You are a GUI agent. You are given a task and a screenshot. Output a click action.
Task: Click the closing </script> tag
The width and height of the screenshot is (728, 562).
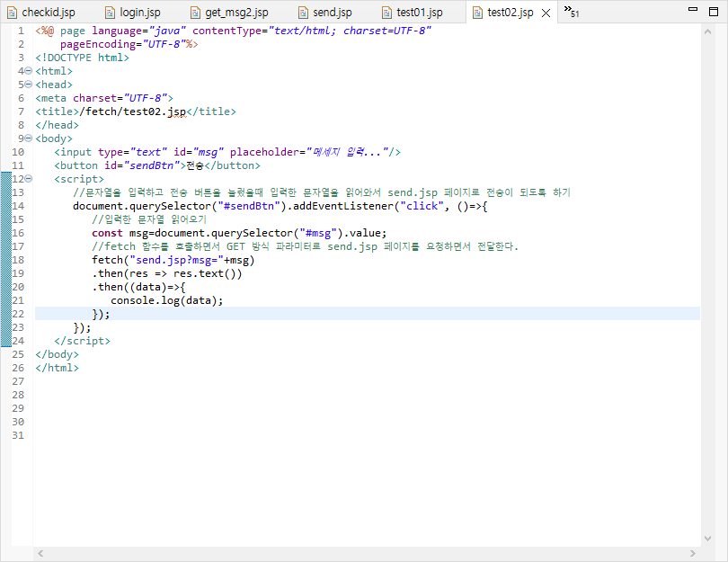[82, 341]
